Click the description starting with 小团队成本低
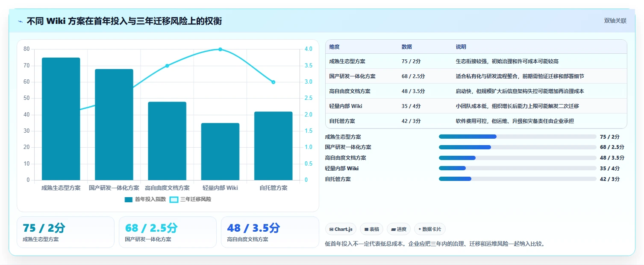Screen dimensions: 644x265 pos(517,106)
